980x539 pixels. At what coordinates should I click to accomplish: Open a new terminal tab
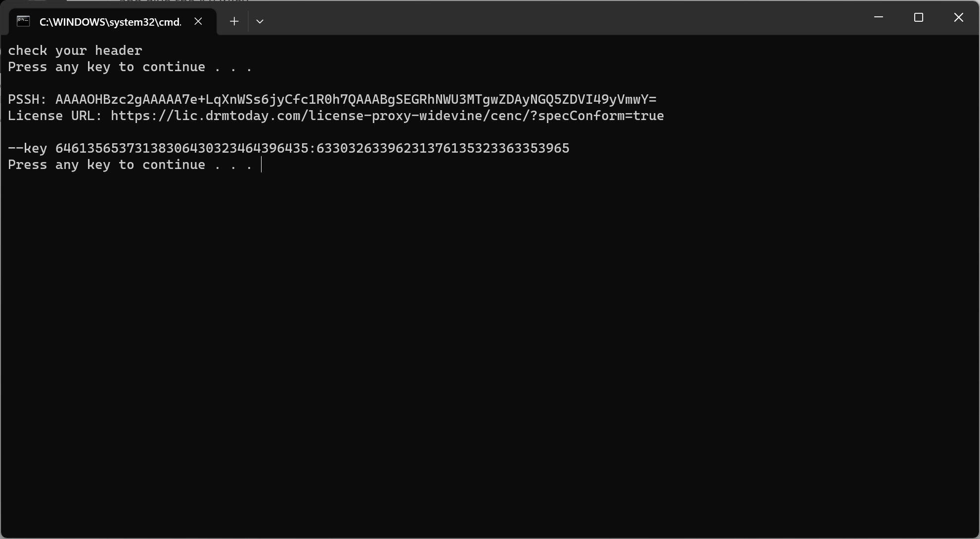tap(234, 21)
